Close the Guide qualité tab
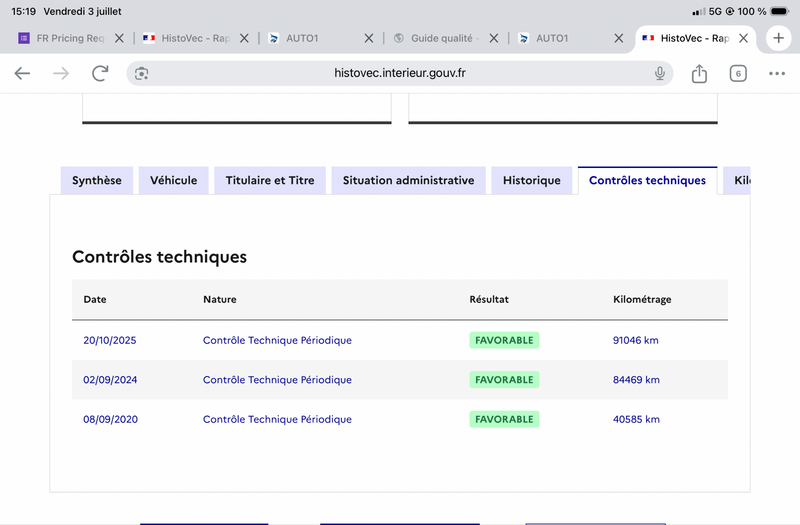 click(x=493, y=38)
